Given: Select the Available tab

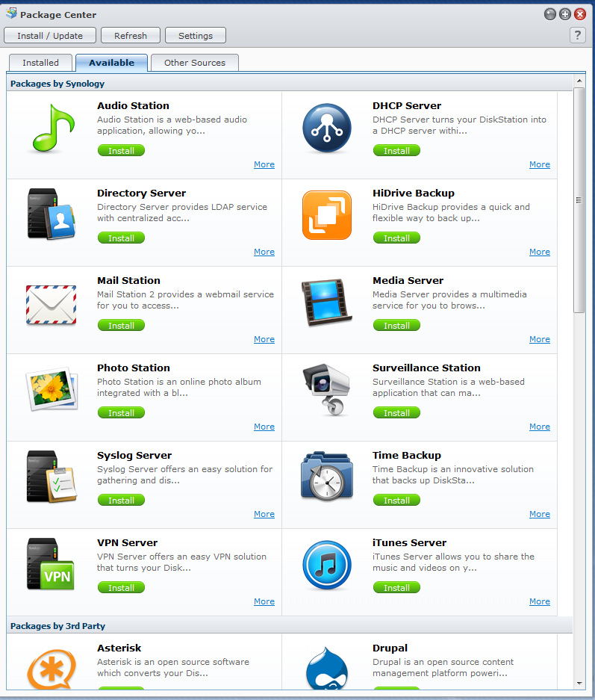Looking at the screenshot, I should [x=111, y=63].
